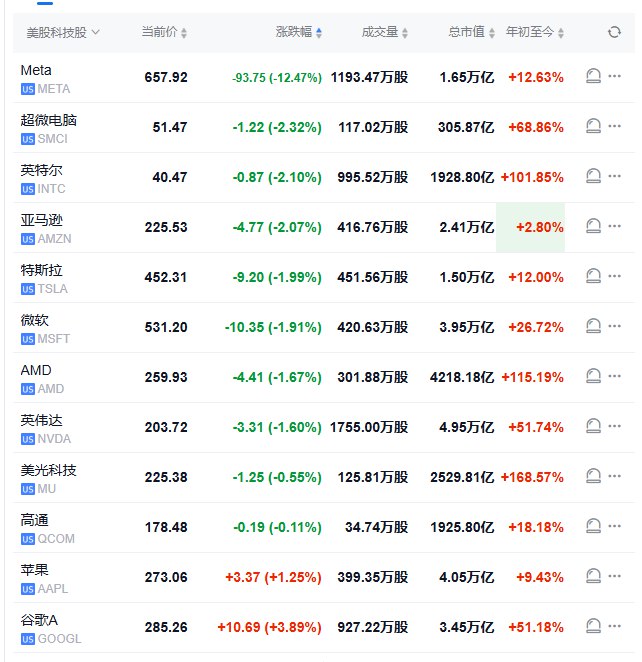The height and width of the screenshot is (662, 642).
Task: Click the 531.20 price value
Action: pos(166,327)
